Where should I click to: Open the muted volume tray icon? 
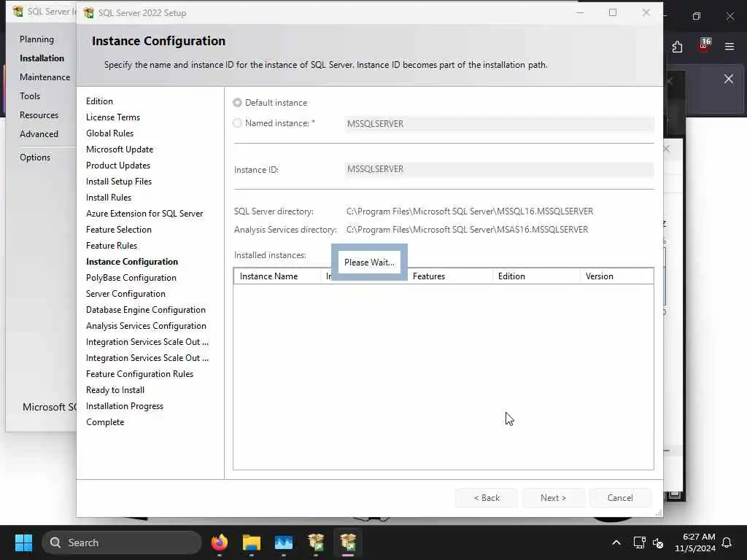tap(658, 542)
